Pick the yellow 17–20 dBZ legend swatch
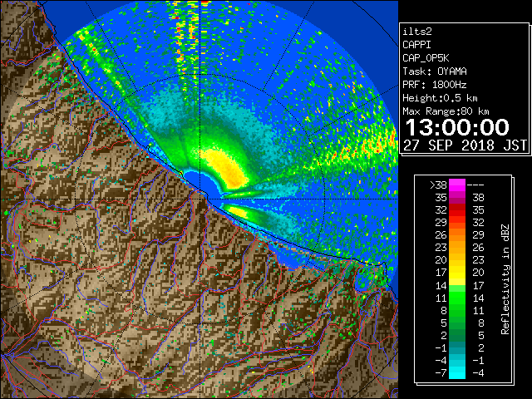 [457, 273]
